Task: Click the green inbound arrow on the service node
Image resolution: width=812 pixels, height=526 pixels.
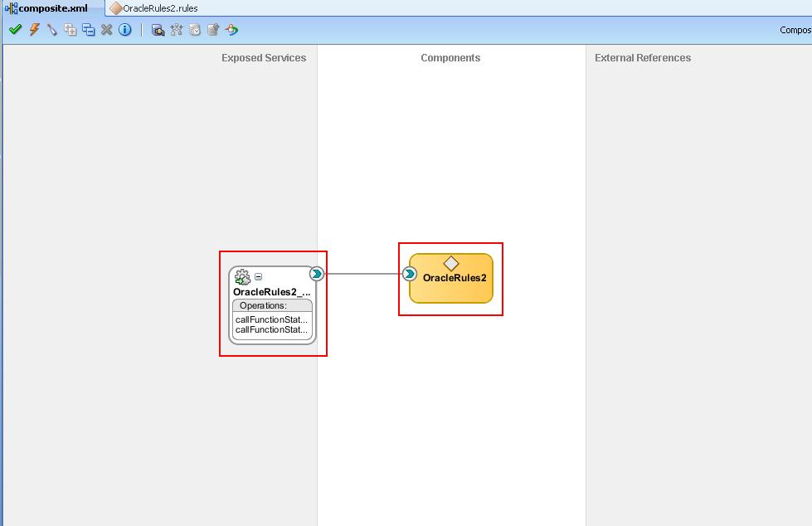Action: pyautogui.click(x=316, y=273)
